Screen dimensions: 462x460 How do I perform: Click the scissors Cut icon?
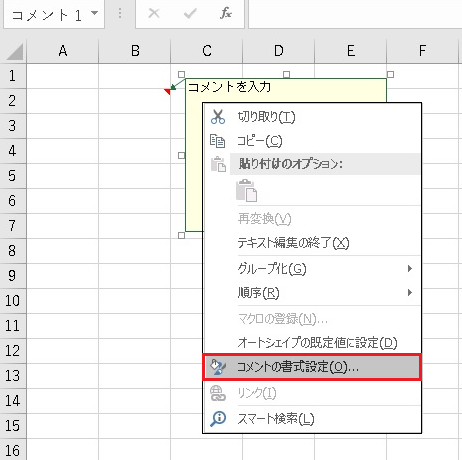click(x=218, y=117)
